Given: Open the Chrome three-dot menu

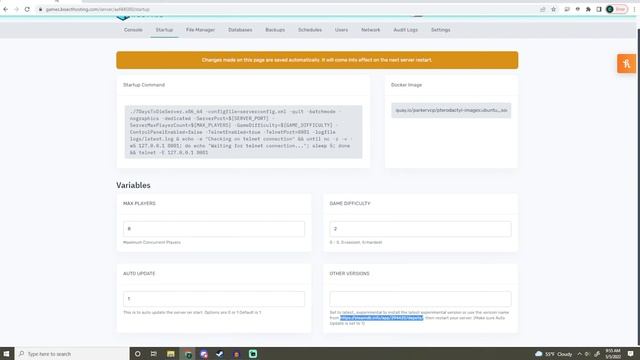Looking at the screenshot, I should (634, 9).
